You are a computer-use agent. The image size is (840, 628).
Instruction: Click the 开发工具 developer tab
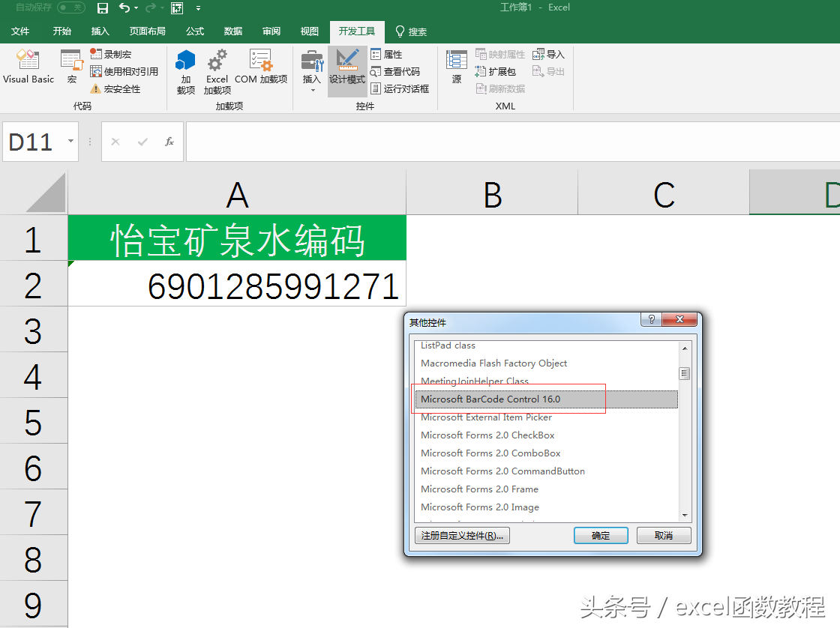[x=357, y=31]
